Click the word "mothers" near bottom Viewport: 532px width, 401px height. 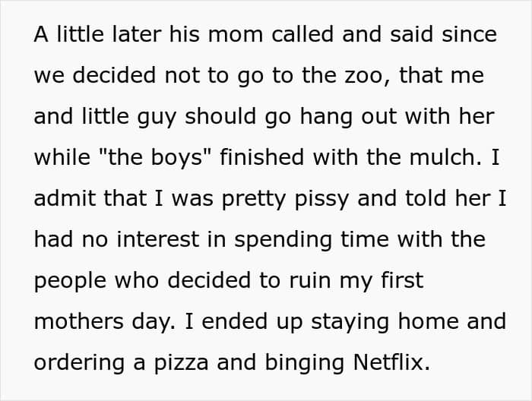pyautogui.click(x=79, y=321)
